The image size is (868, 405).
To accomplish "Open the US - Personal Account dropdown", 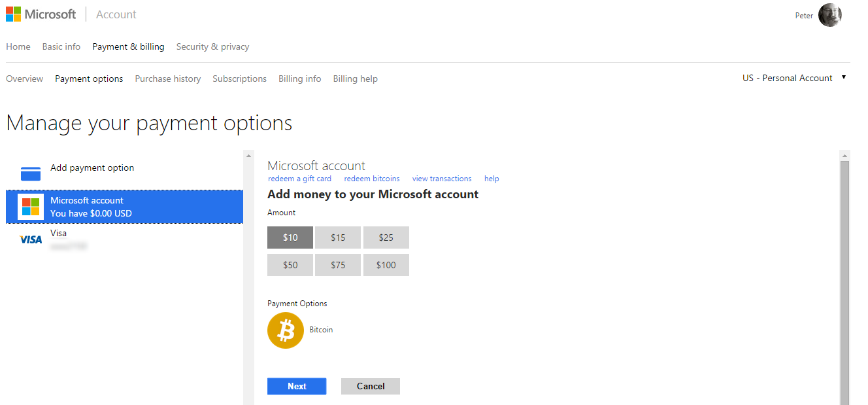I will [x=794, y=78].
